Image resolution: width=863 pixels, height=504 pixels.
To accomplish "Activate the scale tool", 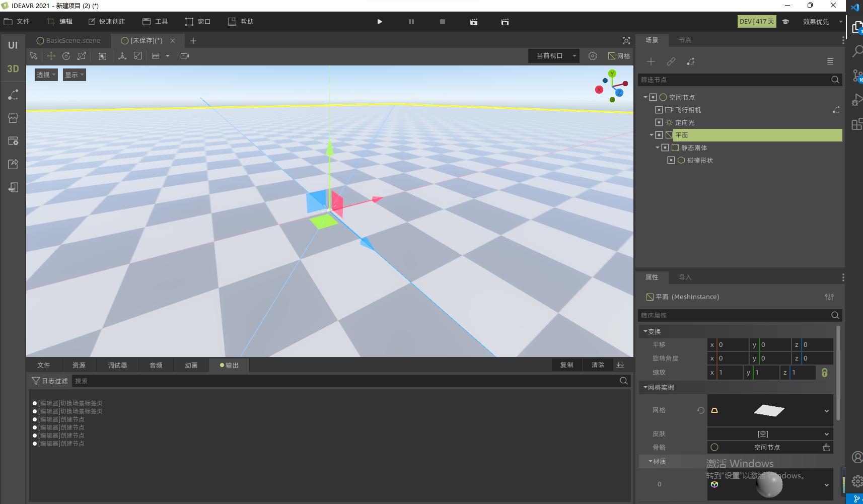I will coord(82,56).
